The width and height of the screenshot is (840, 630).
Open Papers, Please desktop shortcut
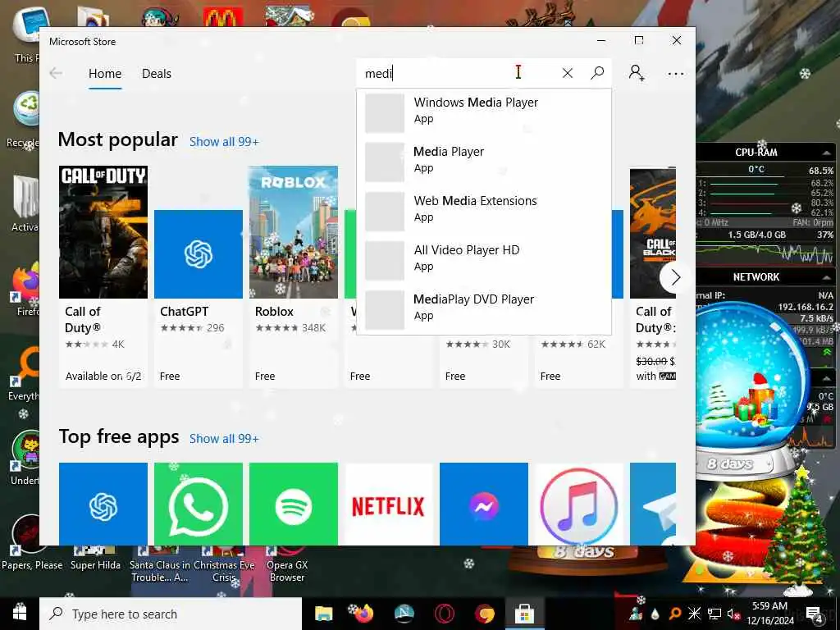click(32, 544)
